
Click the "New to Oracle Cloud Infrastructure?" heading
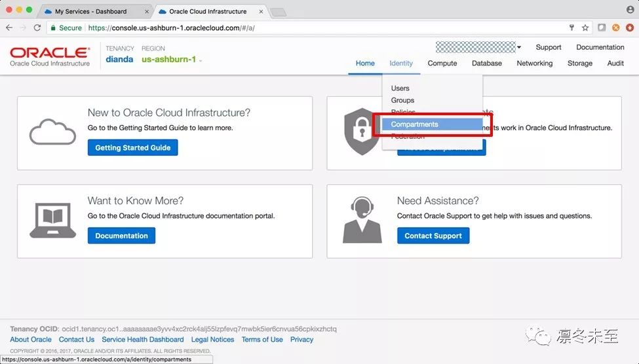168,113
